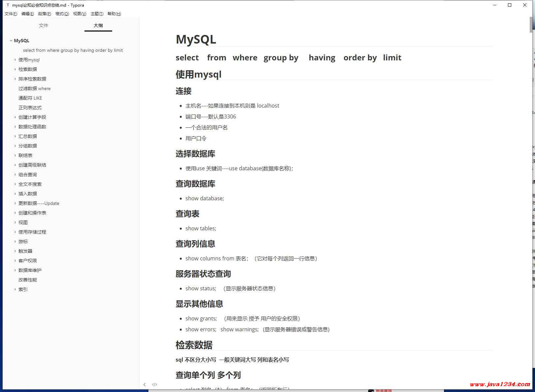Click the 用户口令 bullet

click(196, 138)
